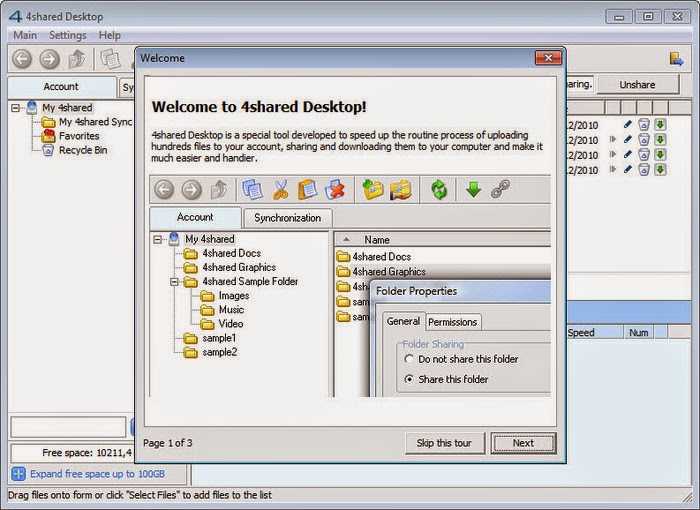Click the Num column header
700x510 pixels.
point(638,333)
